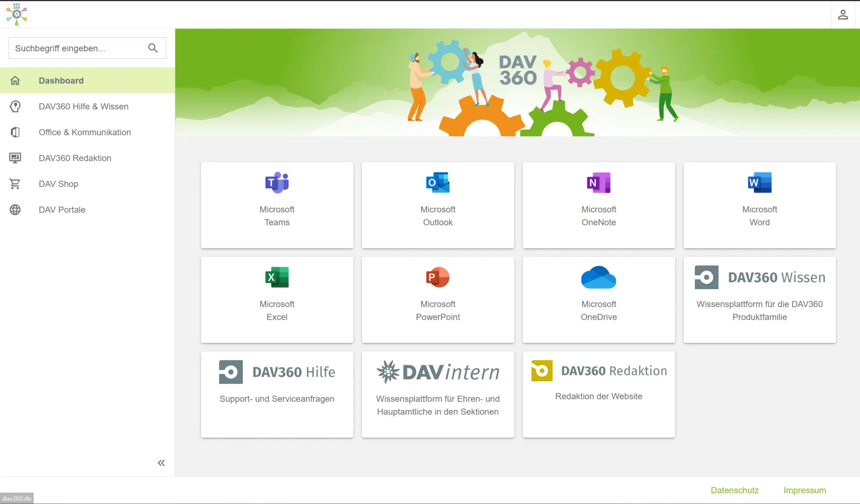
Task: Click the search magnifier icon
Action: (x=153, y=48)
